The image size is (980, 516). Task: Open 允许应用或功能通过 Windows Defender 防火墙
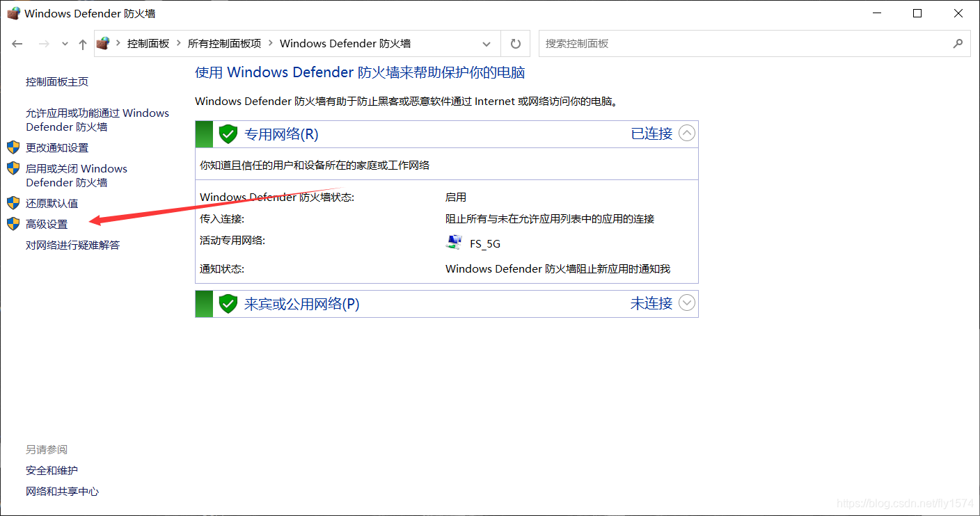tap(97, 120)
